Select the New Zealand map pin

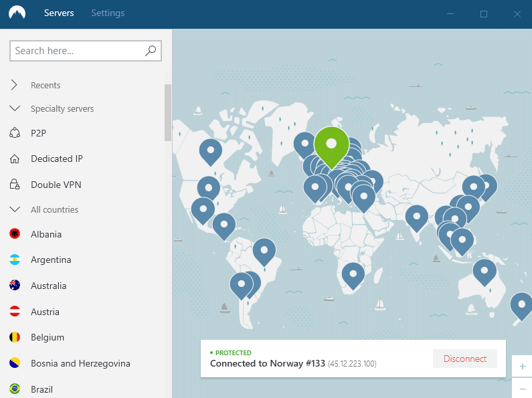tap(522, 306)
